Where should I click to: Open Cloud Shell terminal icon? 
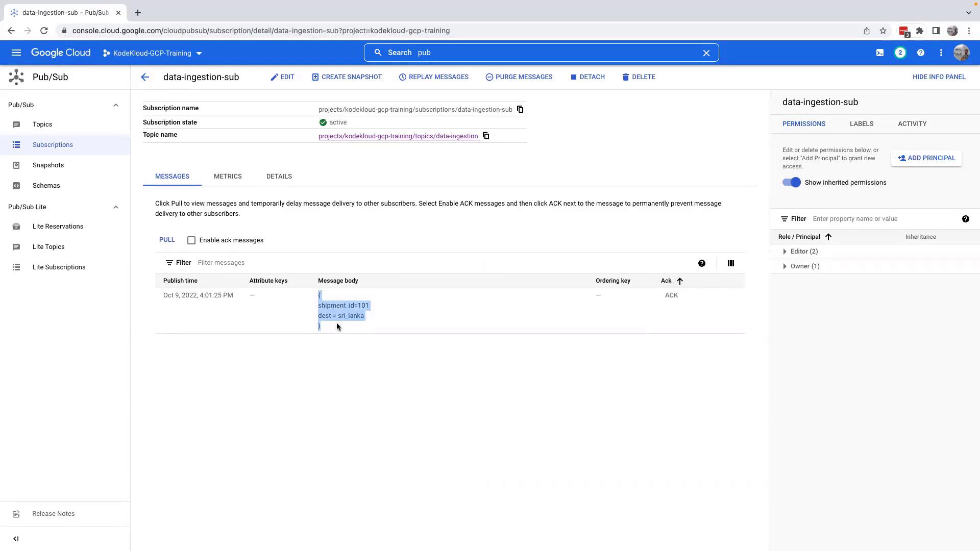(880, 53)
